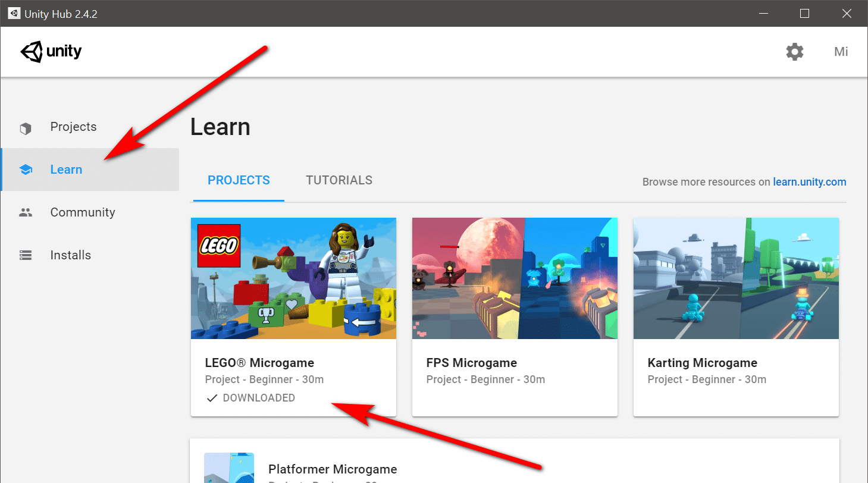Click the Learn graduation cap icon
Screen dimensions: 868x483
pos(26,170)
